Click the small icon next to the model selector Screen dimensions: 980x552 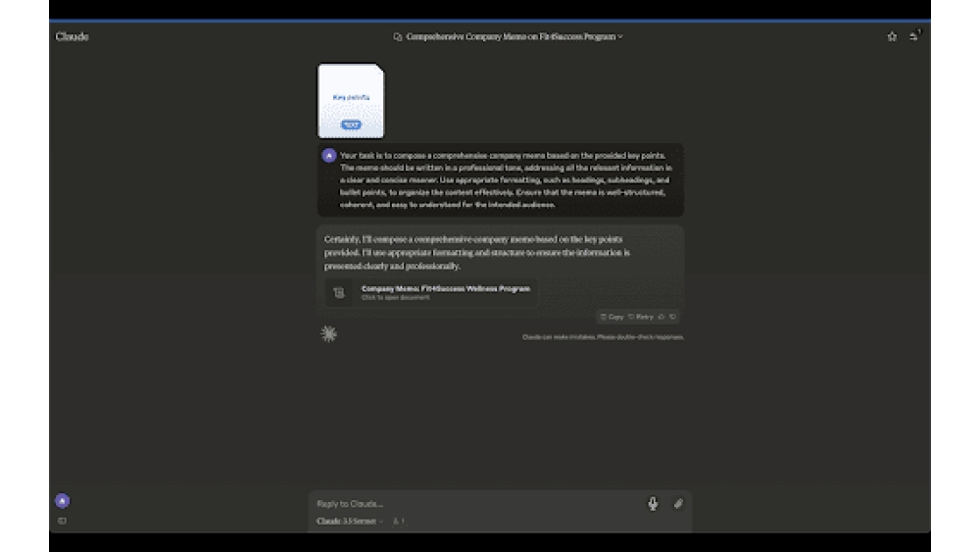pos(399,522)
